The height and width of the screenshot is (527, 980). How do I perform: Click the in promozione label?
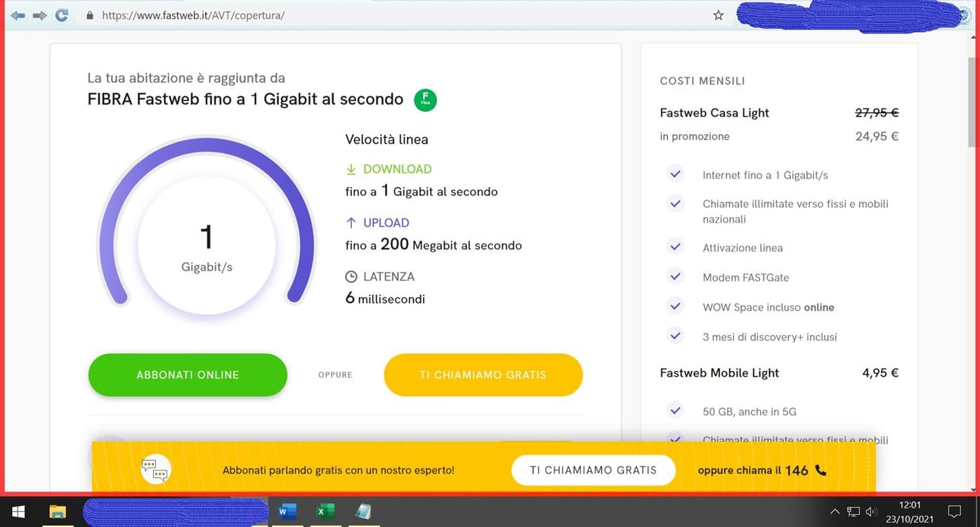pos(694,136)
